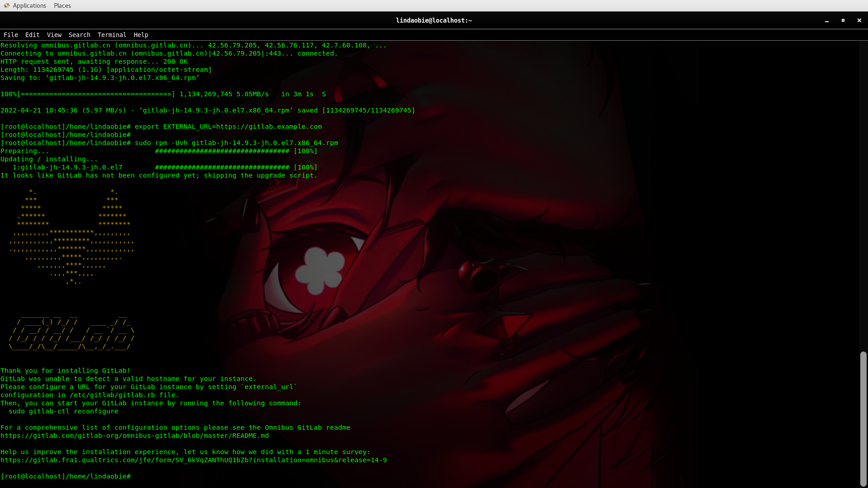Minimize the terminal window
This screenshot has height=488, width=868.
(827, 20)
